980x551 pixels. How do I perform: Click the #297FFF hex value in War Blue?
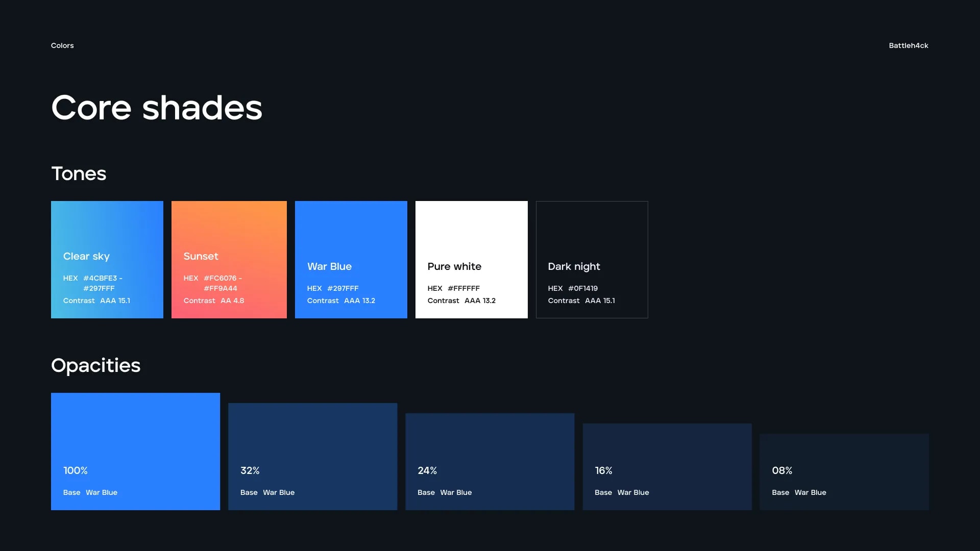tap(343, 288)
